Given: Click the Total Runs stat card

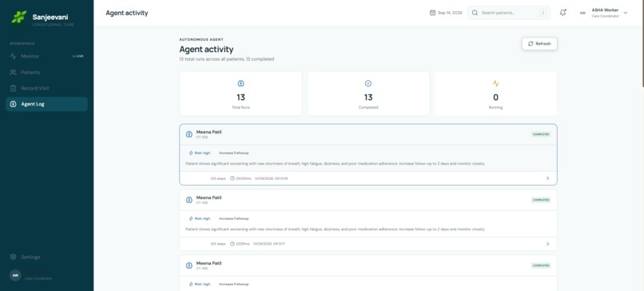Looking at the screenshot, I should [241, 94].
